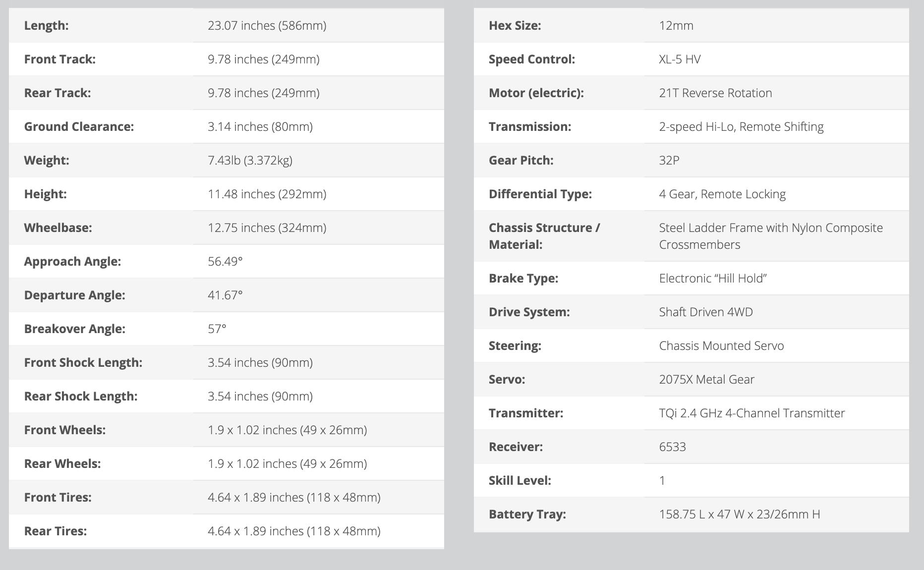Select the "Wheelbase:" row label

pos(58,228)
